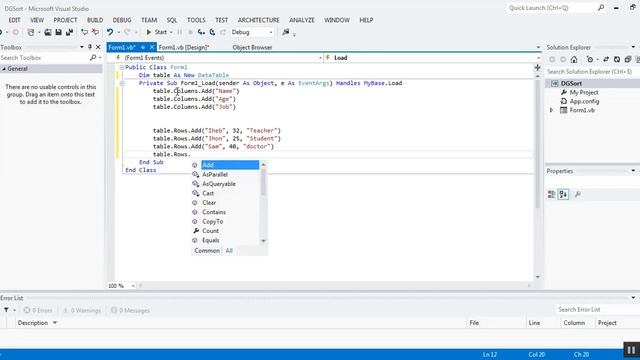Click the editor split window handle icon
Screen dimensions: 640x360
538,68
